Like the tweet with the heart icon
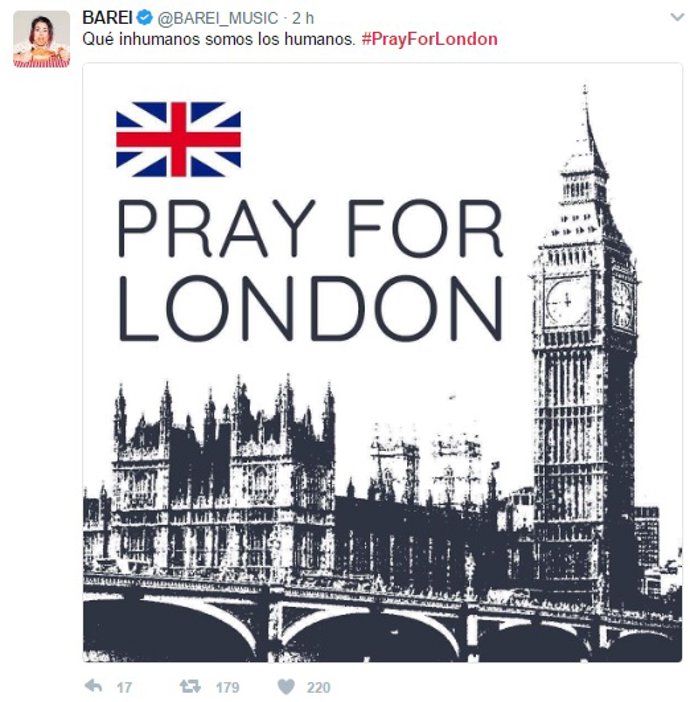Viewport: 690px width, 702px height. (x=286, y=686)
